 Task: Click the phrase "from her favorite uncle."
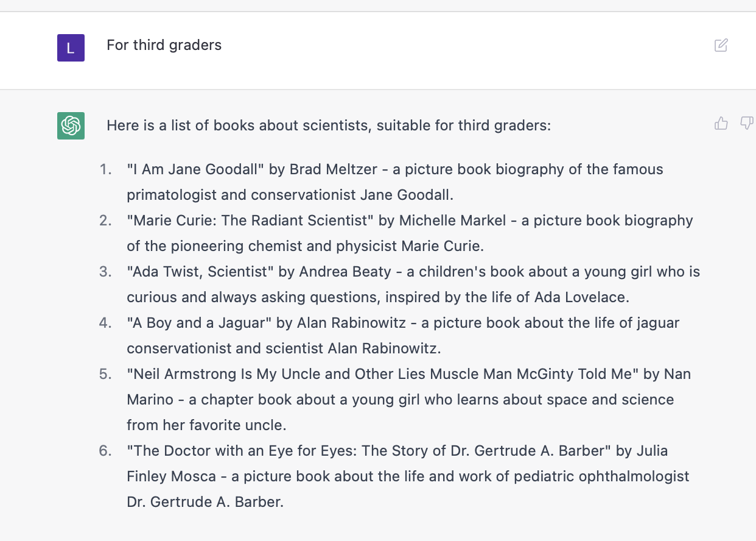(206, 425)
